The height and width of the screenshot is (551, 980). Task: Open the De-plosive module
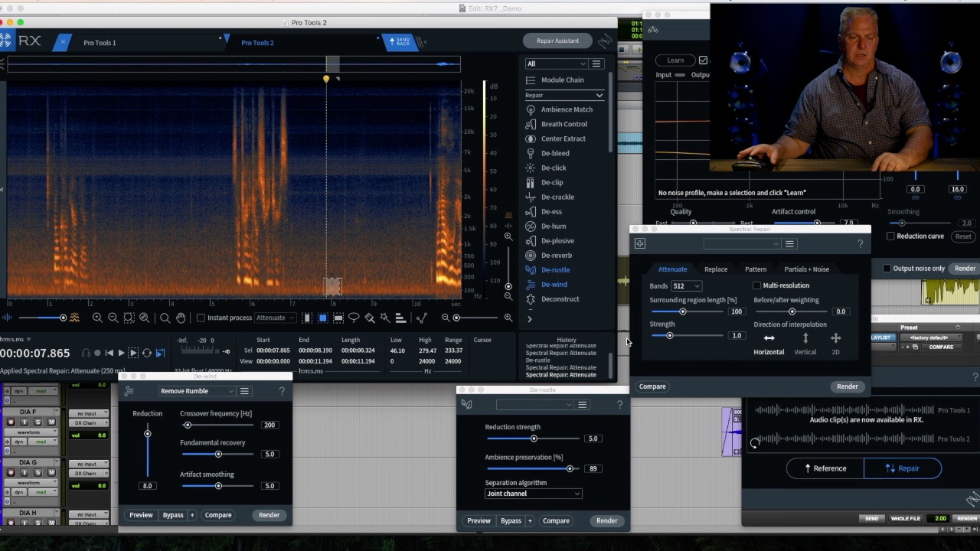click(557, 240)
